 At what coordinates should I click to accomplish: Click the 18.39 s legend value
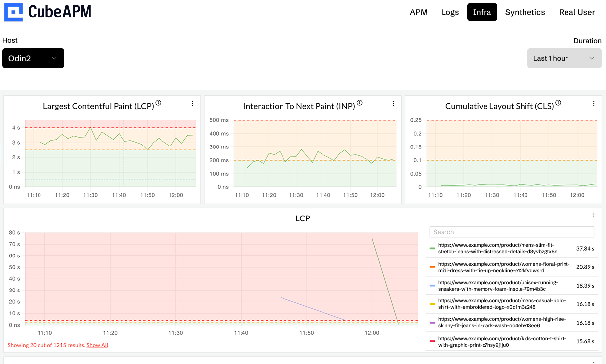tap(585, 286)
